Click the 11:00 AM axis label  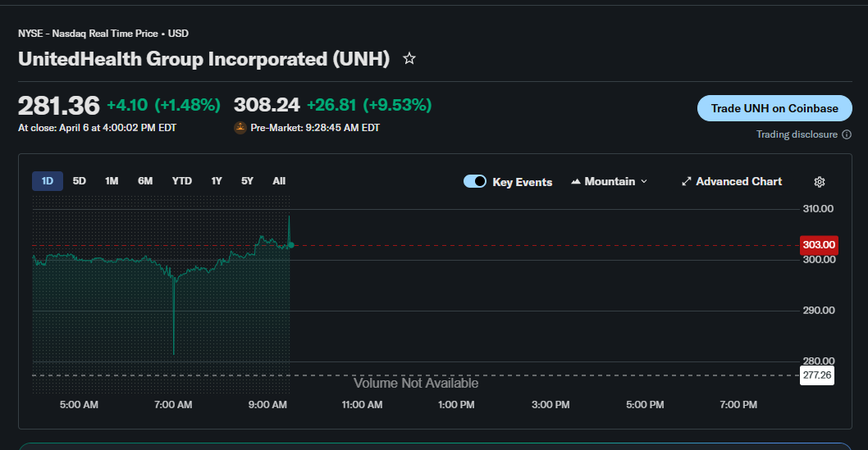click(x=362, y=405)
